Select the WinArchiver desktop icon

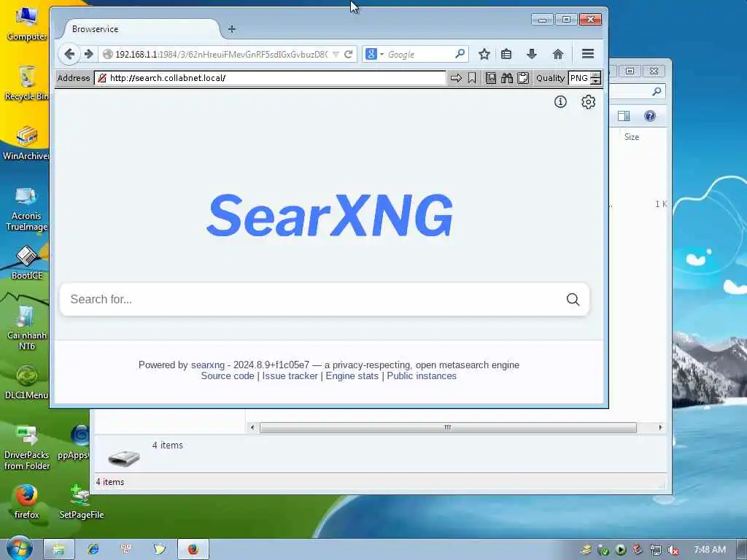click(x=27, y=143)
